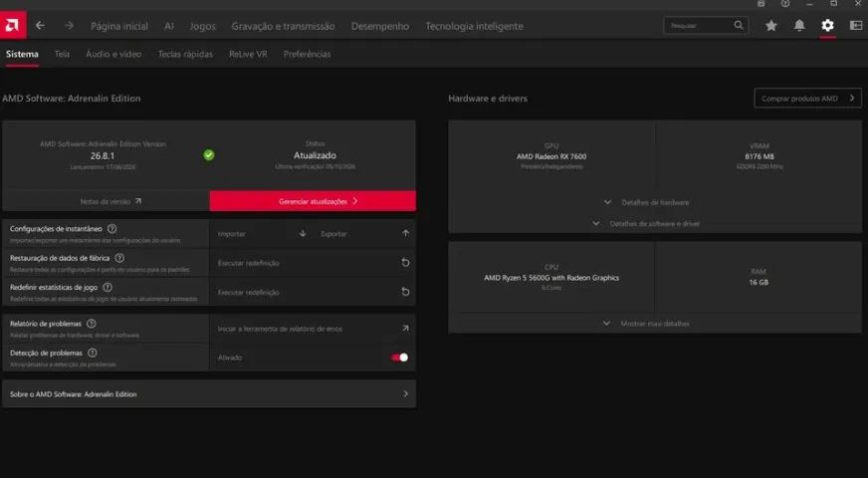The width and height of the screenshot is (868, 478).
Task: Click the green Atualizado status checkmark
Action: pyautogui.click(x=209, y=155)
